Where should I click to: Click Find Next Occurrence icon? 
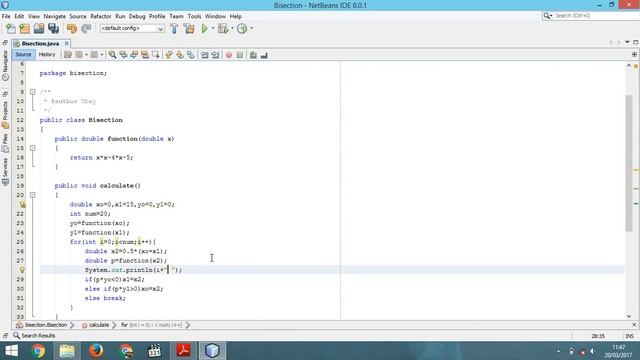coord(134,55)
